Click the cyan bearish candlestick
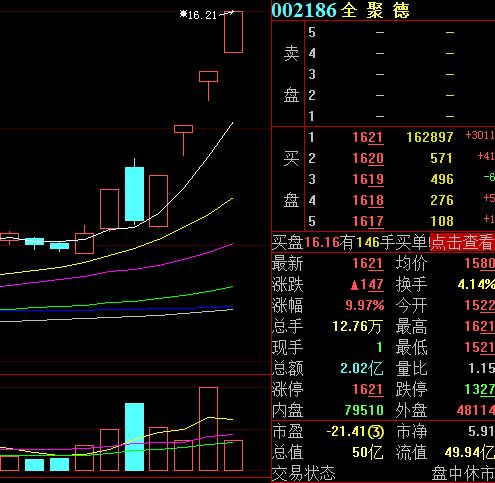This screenshot has height=483, width=495. (x=134, y=194)
